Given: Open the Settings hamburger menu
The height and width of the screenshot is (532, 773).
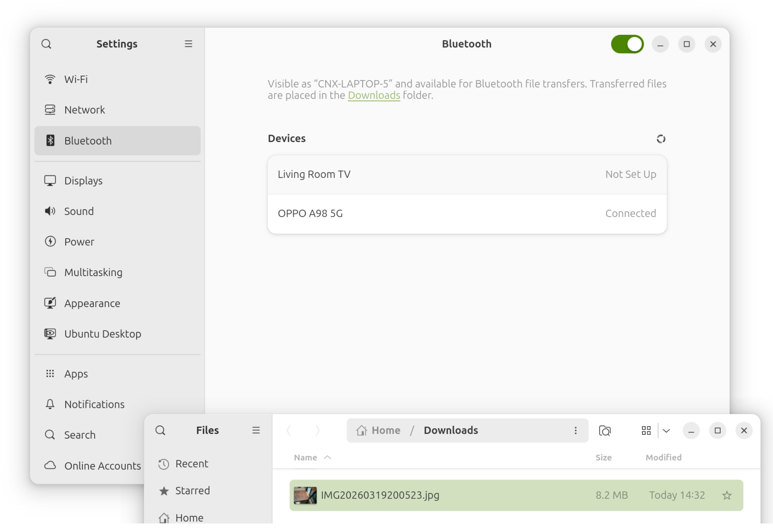Looking at the screenshot, I should click(188, 44).
